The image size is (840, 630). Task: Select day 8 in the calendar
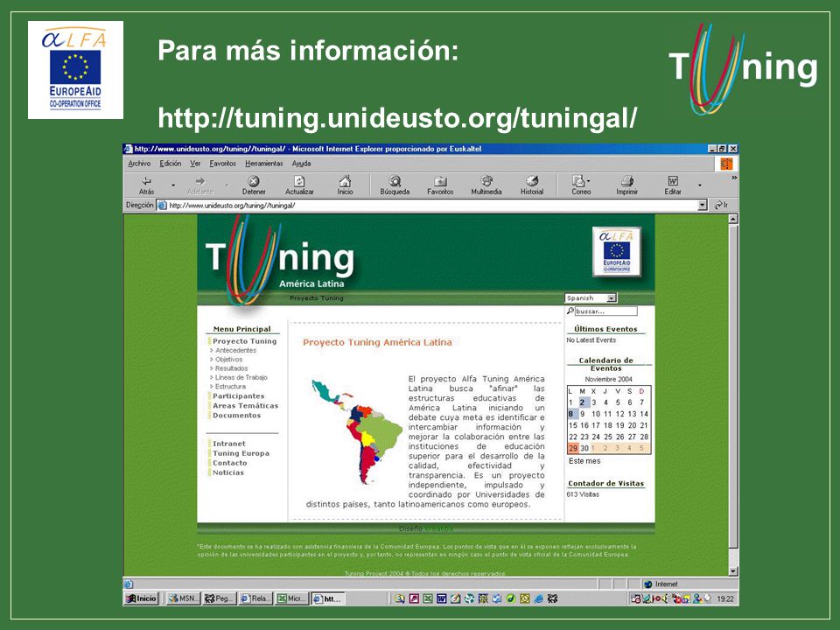pos(571,414)
